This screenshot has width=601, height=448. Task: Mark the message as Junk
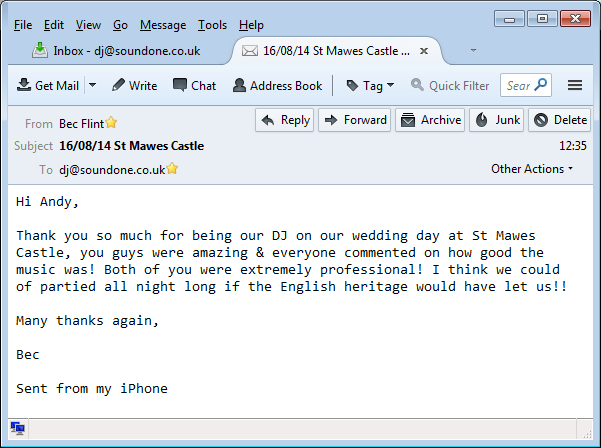point(497,120)
